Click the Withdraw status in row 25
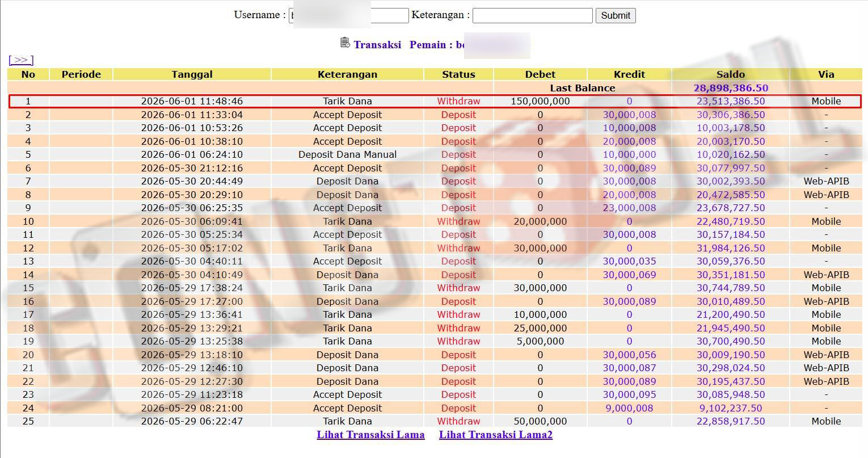 point(458,421)
